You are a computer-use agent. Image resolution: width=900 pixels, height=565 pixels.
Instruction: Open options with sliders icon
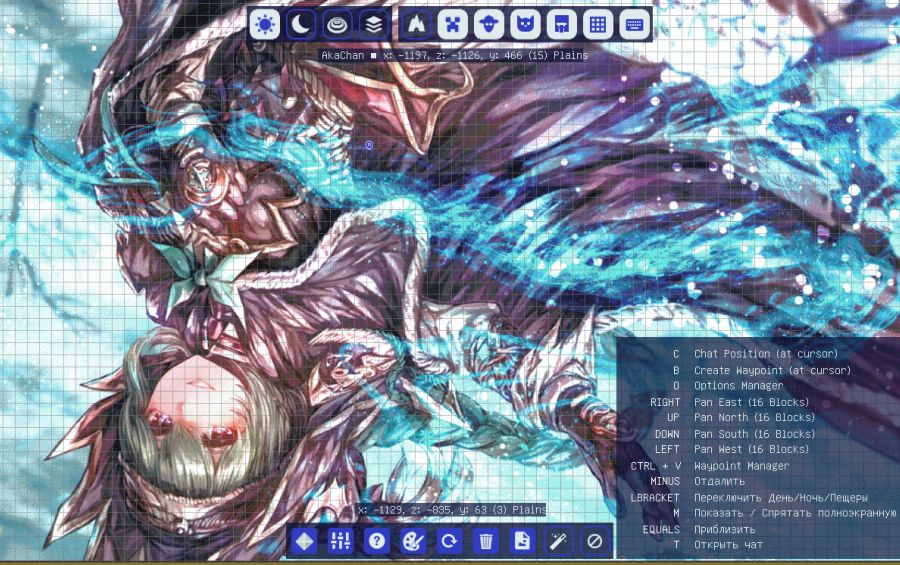click(x=341, y=541)
